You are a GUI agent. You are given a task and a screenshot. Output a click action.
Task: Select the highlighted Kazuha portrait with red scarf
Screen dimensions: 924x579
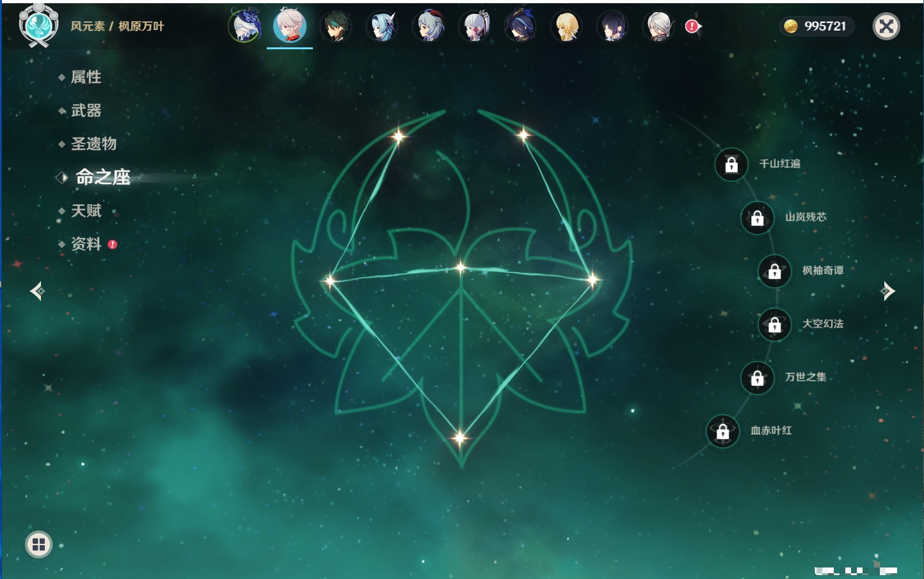coord(290,26)
